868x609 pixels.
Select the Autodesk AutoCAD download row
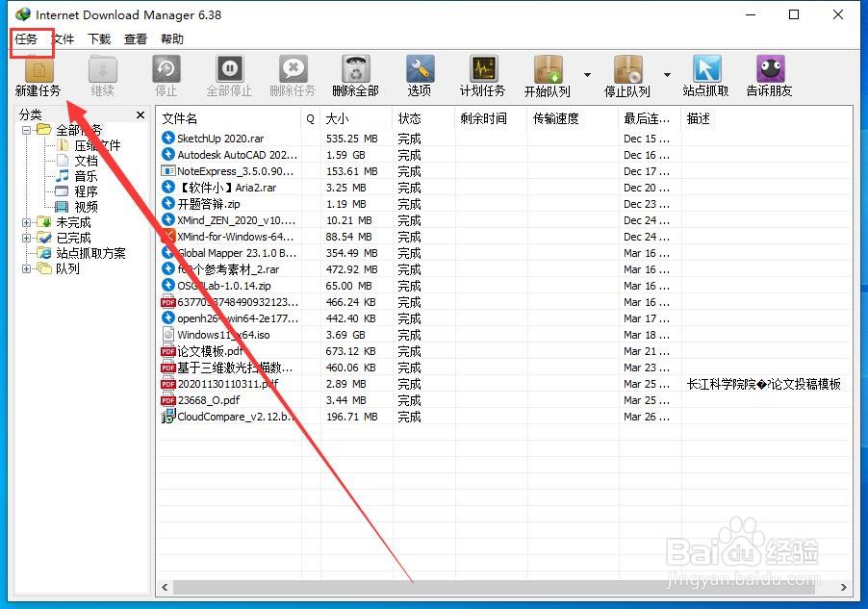tap(503, 155)
